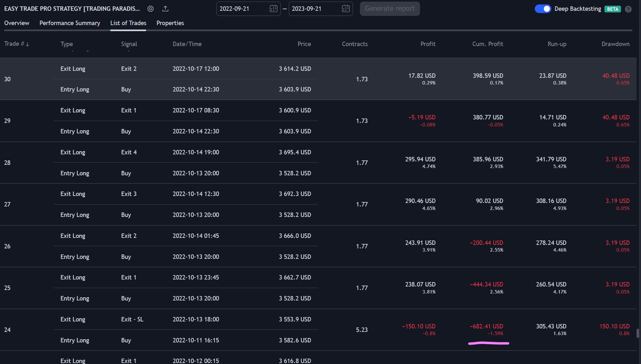Open the Properties tab
Image resolution: width=641 pixels, height=364 pixels.
click(170, 23)
